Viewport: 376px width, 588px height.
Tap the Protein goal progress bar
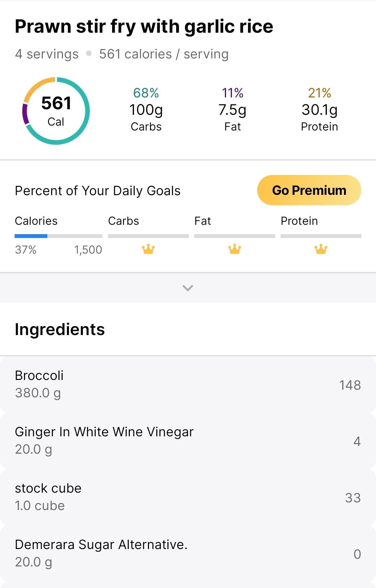[x=321, y=236]
